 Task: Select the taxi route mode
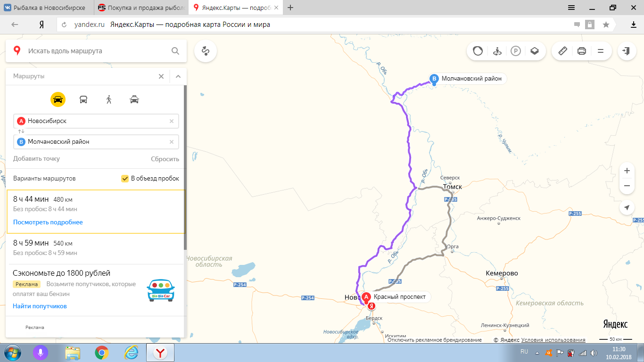coord(134,99)
